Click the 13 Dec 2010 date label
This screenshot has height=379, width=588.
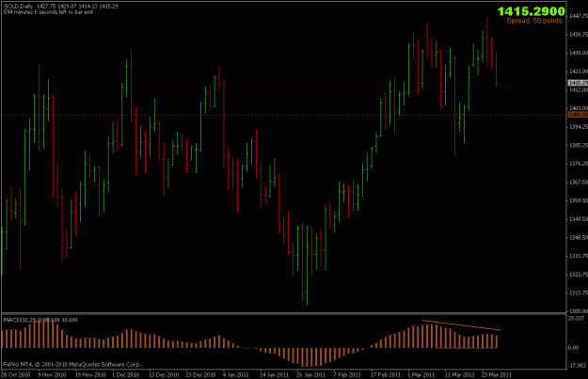(x=164, y=374)
